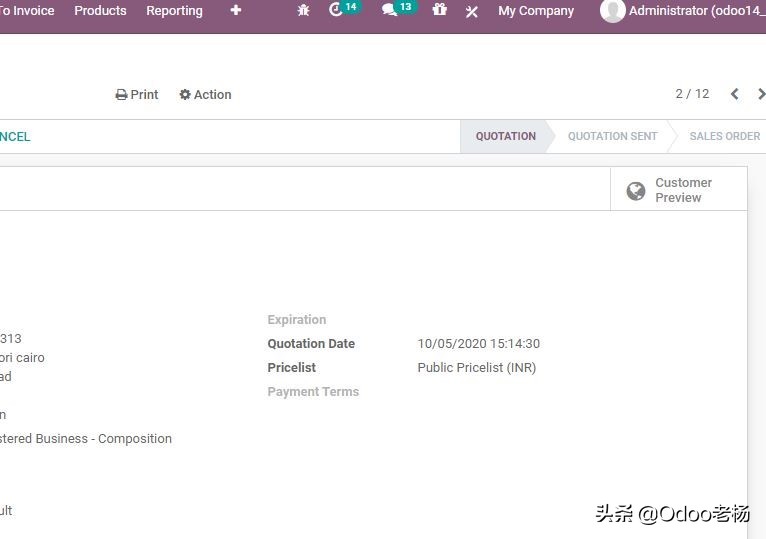This screenshot has height=539, width=766.
Task: Open the Print dropdown
Action: click(x=137, y=94)
